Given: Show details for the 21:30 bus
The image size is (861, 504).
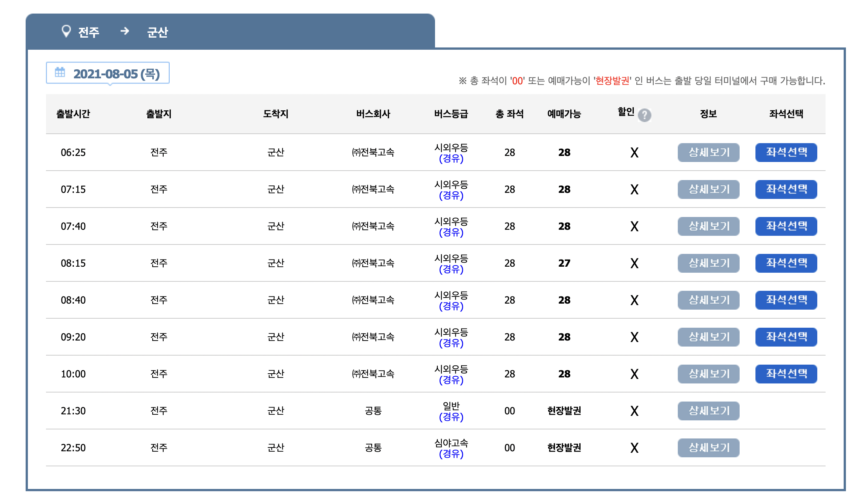Looking at the screenshot, I should coord(708,411).
